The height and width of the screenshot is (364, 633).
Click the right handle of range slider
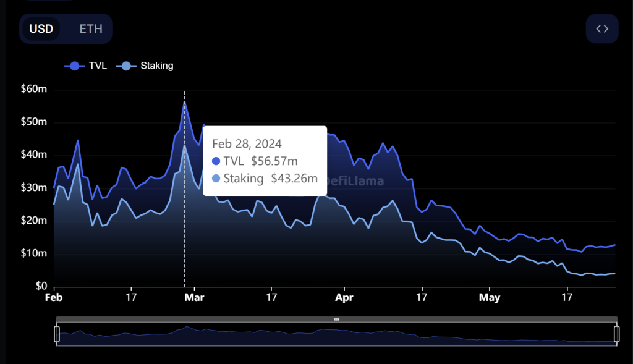pos(616,334)
